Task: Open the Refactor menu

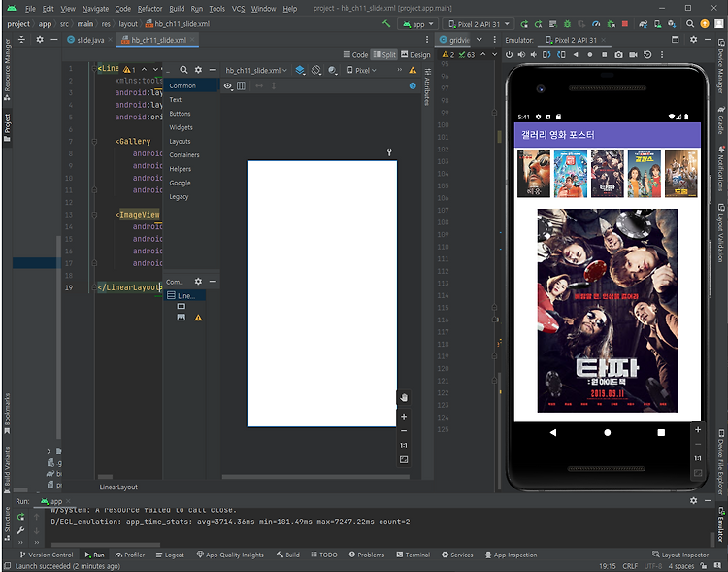Action: pos(149,9)
